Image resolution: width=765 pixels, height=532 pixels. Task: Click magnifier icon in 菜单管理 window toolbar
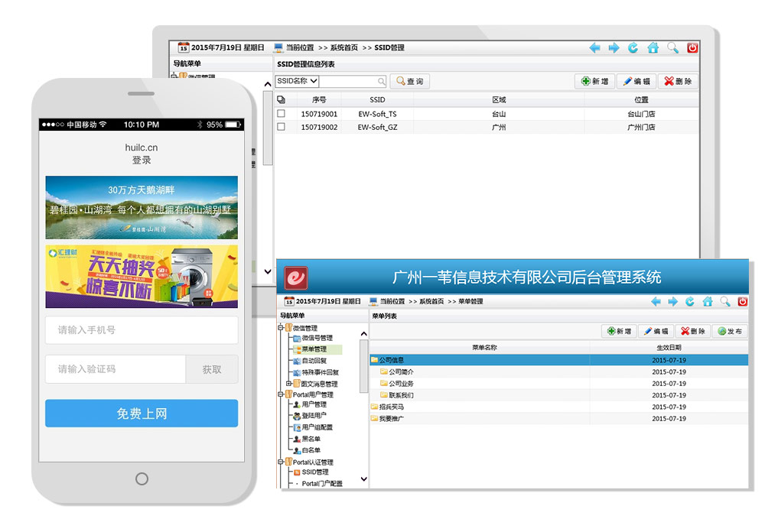725,302
